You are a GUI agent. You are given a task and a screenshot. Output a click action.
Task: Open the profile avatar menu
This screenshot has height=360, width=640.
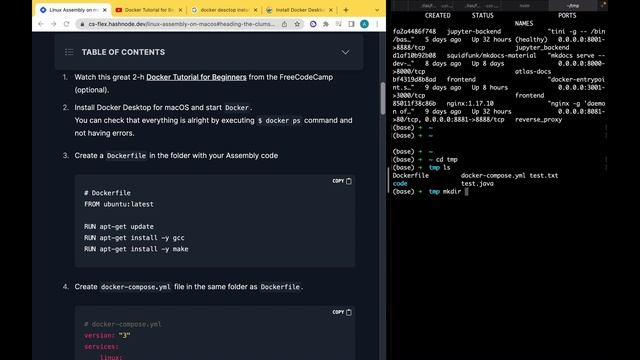pyautogui.click(x=364, y=24)
